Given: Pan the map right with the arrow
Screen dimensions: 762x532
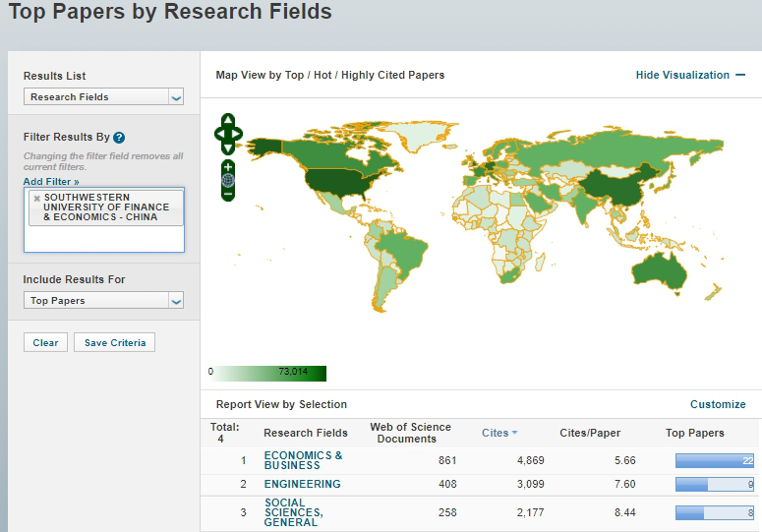Looking at the screenshot, I should (x=237, y=133).
